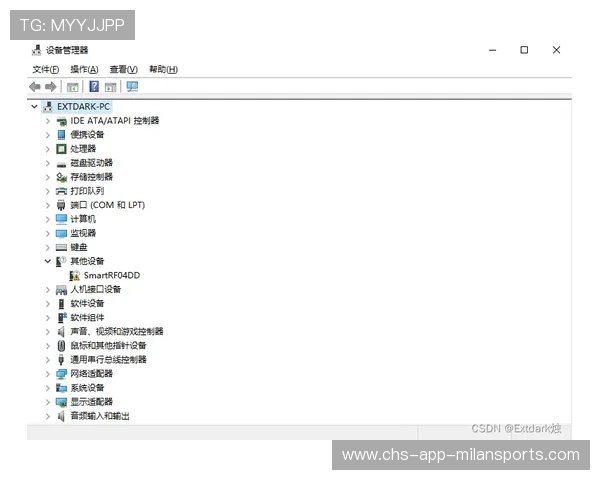Select the SmartRF04DD unknown device
Screen dimensions: 600x480
[111, 275]
